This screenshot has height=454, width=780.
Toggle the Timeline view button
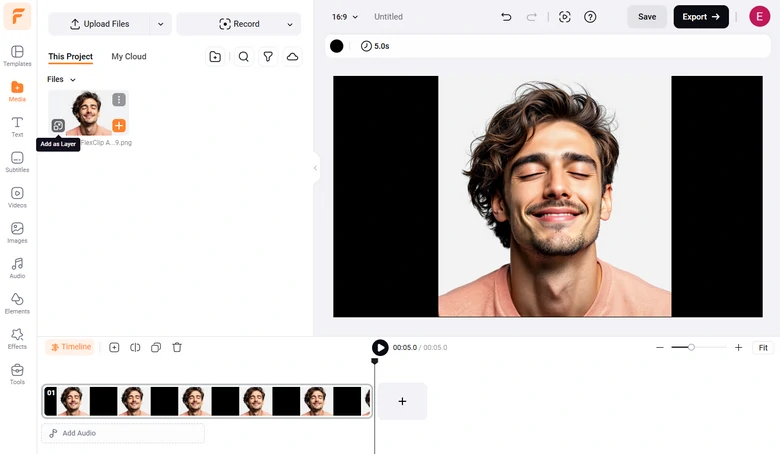(x=70, y=347)
